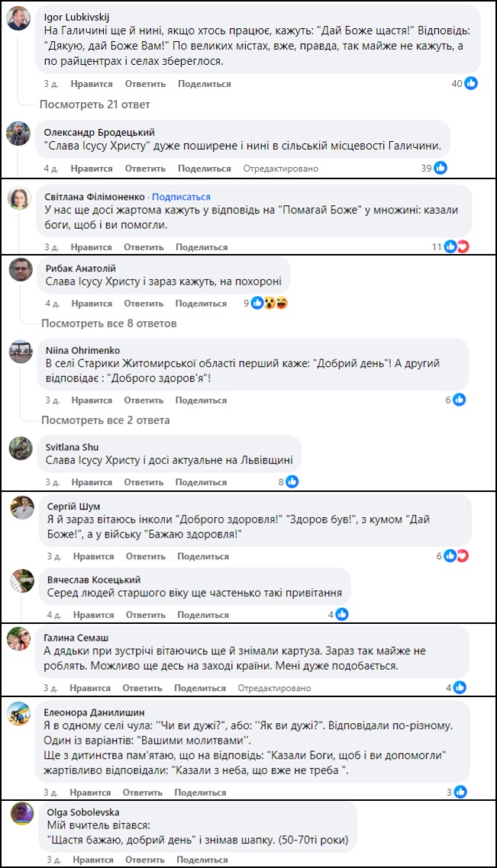View edit history of Олександр Бродецький's comment
The image size is (497, 868).
click(x=280, y=168)
